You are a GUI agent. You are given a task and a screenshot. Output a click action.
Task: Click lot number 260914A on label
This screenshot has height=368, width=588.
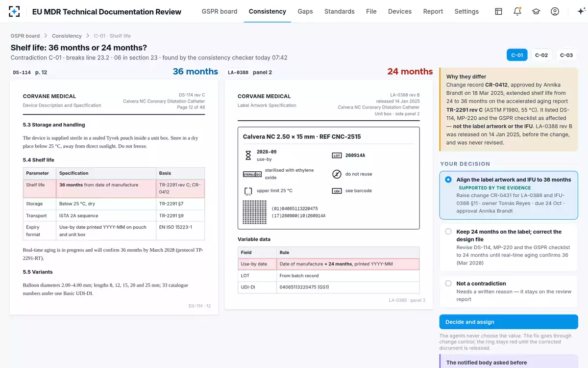(x=355, y=156)
